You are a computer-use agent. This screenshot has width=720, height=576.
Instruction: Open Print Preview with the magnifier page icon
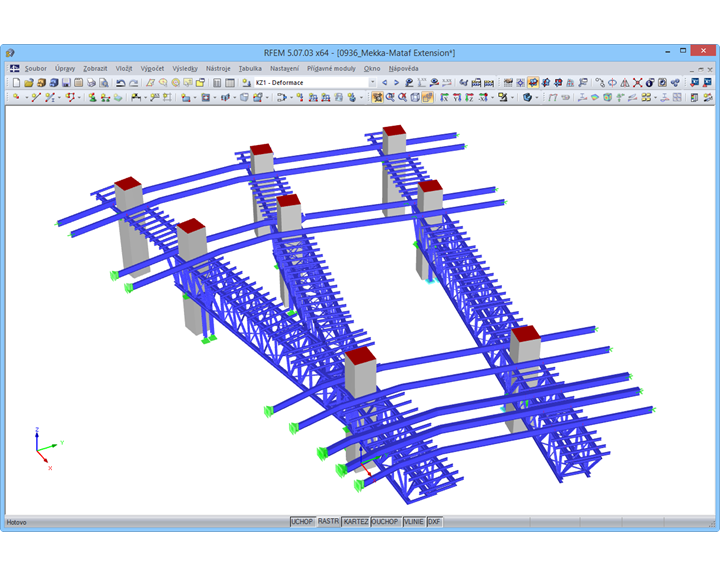point(103,83)
